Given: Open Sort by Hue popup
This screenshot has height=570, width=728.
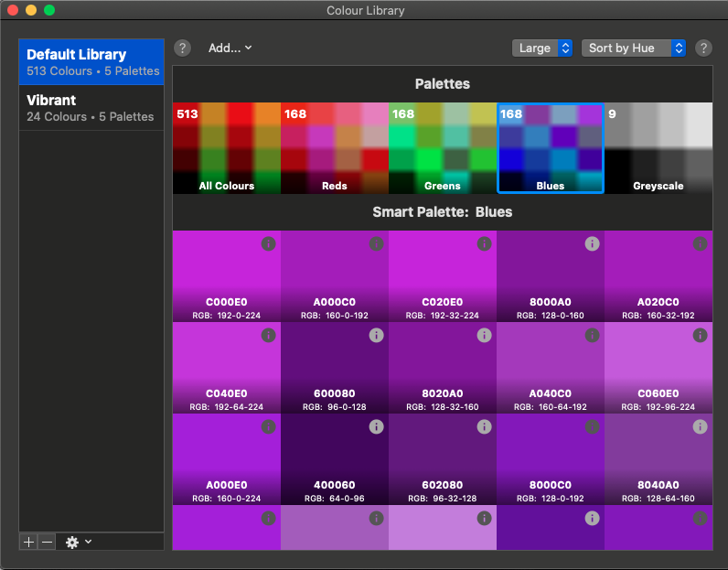Looking at the screenshot, I should coord(634,48).
